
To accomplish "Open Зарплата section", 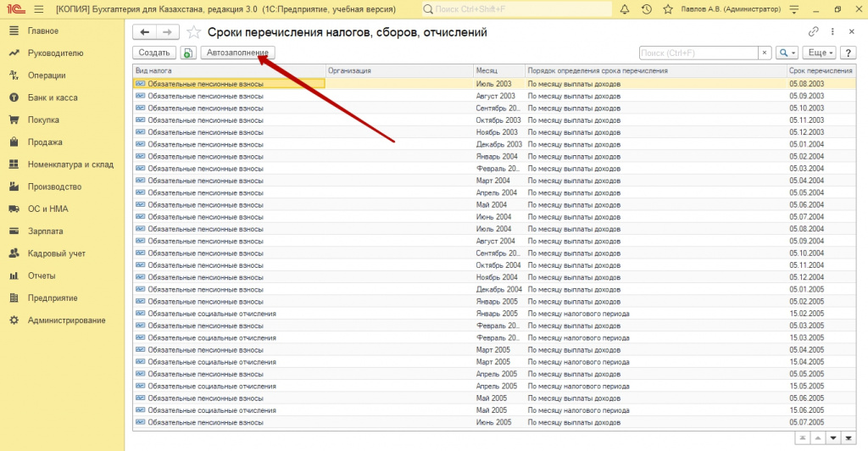I will point(46,231).
